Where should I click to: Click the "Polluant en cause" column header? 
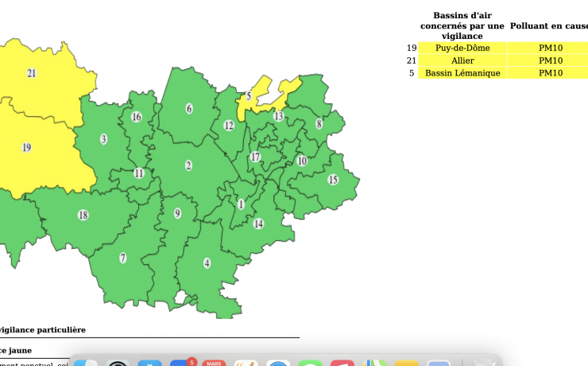[549, 25]
